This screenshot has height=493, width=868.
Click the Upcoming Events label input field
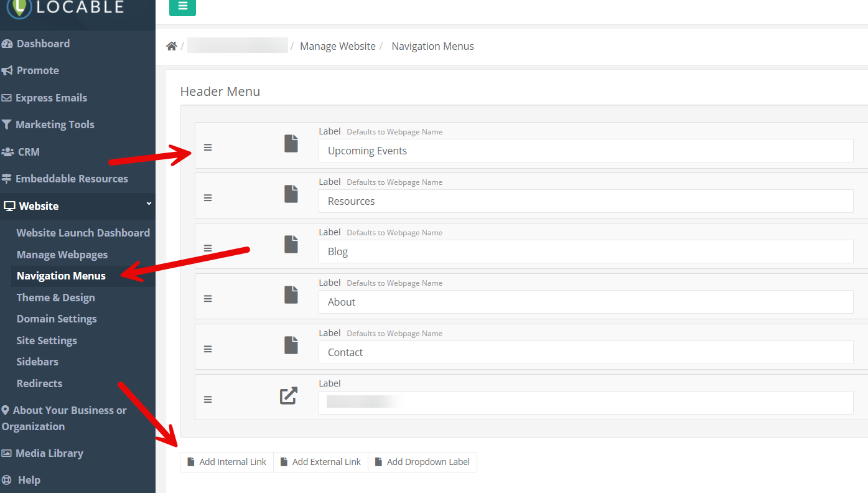tap(585, 151)
